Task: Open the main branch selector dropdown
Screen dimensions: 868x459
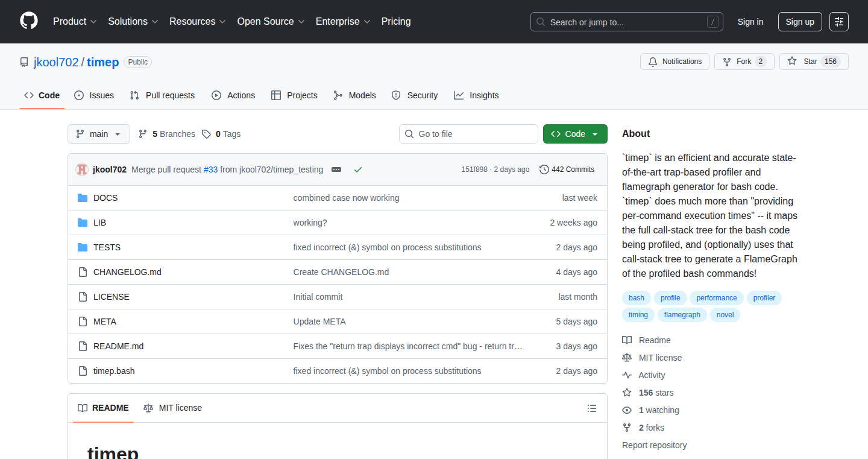Action: click(x=99, y=134)
